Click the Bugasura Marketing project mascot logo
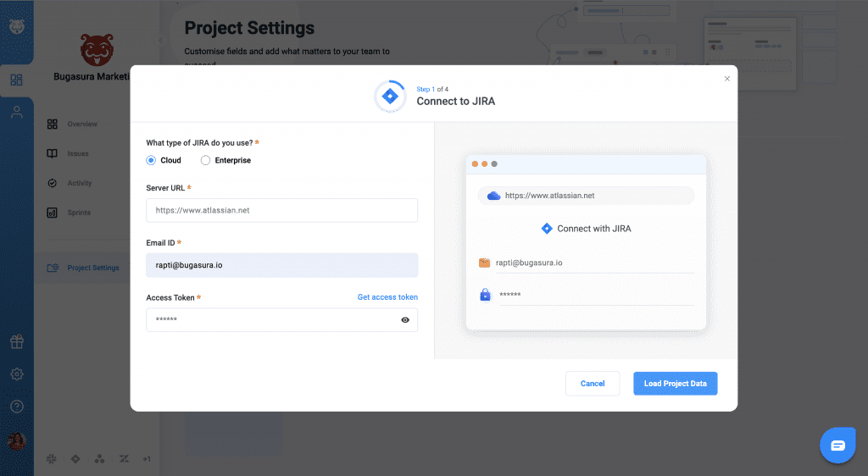The image size is (868, 476). [97, 50]
